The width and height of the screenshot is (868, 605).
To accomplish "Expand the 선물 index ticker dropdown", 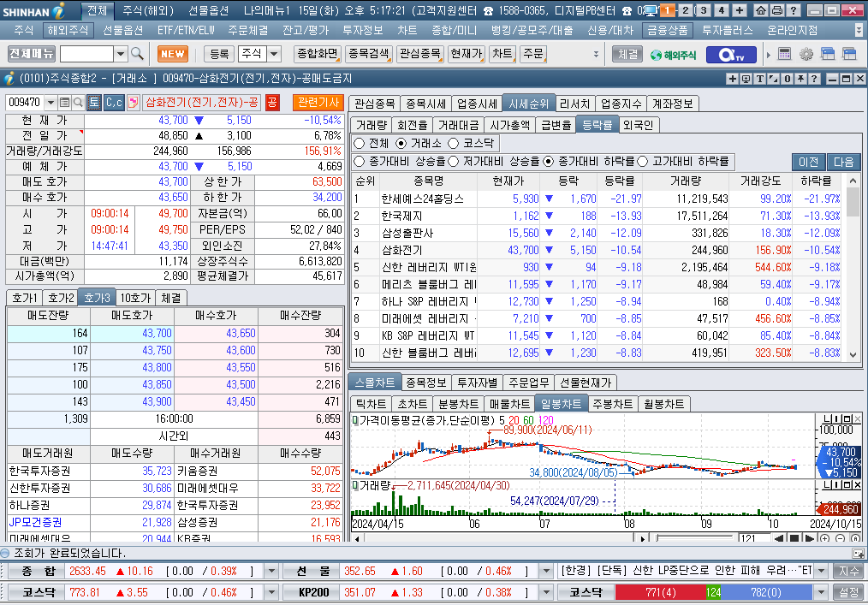I will [x=546, y=571].
